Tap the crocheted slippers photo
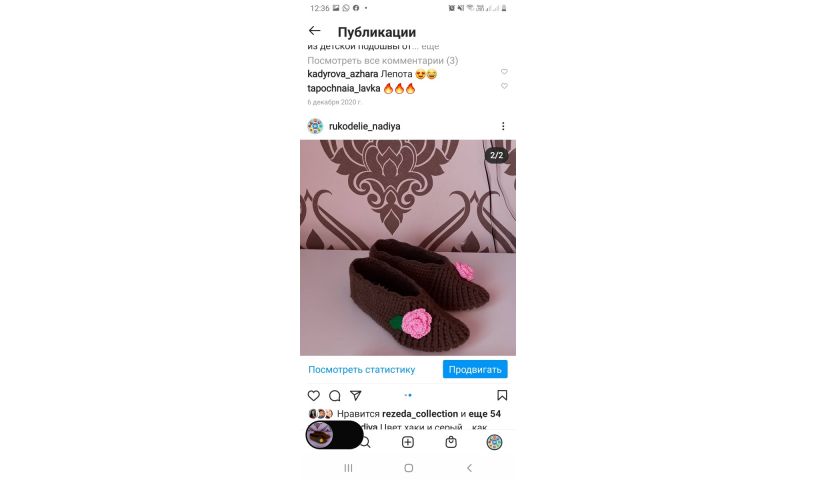 pos(408,248)
